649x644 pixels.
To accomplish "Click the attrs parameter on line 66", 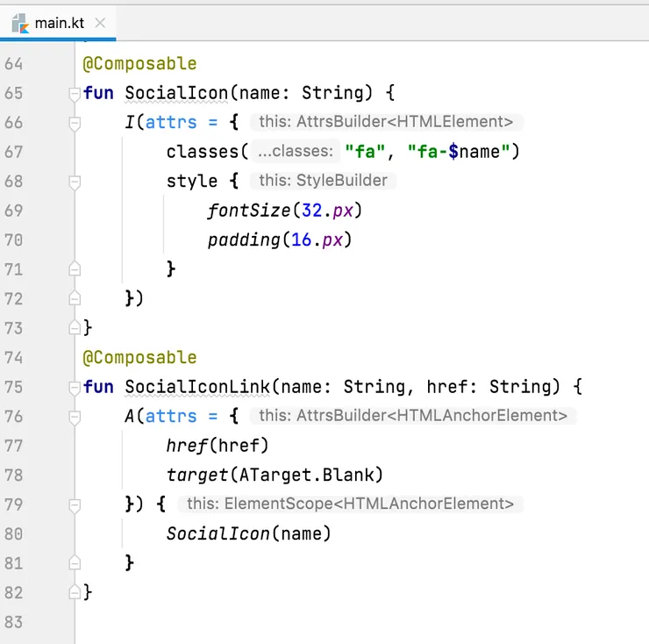I will point(171,123).
